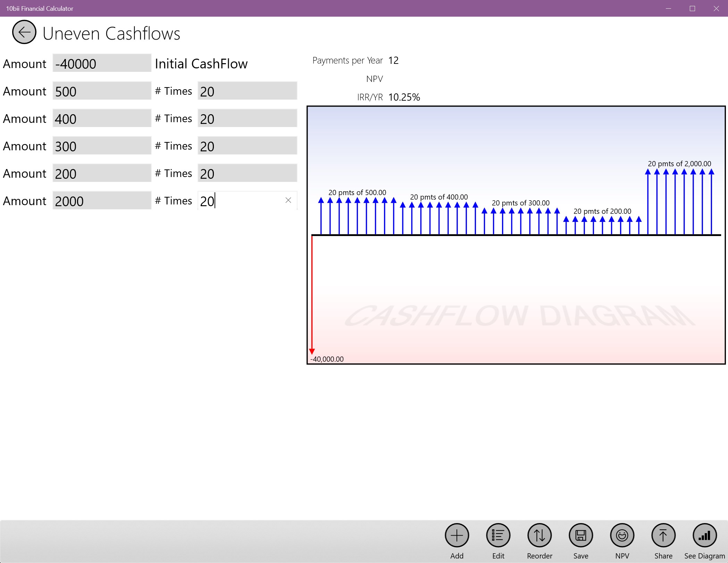728x563 pixels.
Task: Select the # Times field beside Amount 400
Action: pos(247,118)
